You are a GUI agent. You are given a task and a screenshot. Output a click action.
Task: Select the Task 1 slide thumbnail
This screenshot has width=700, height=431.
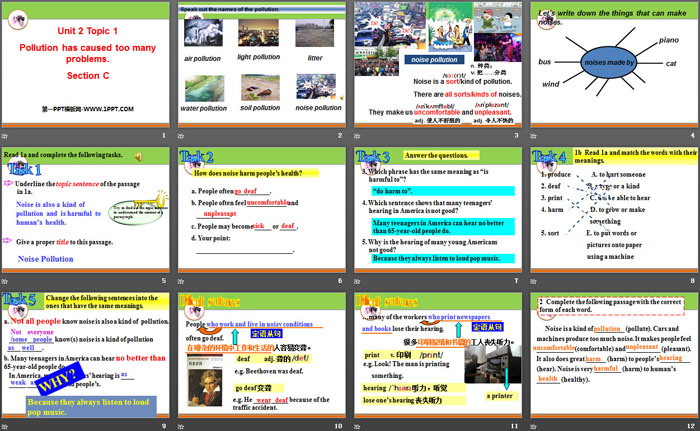point(86,210)
